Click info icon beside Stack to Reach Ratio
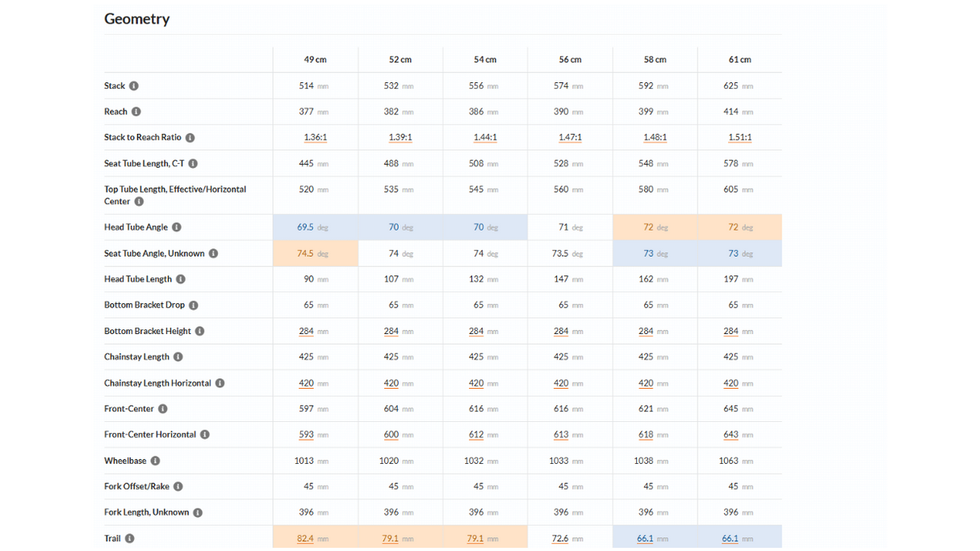 pos(190,137)
